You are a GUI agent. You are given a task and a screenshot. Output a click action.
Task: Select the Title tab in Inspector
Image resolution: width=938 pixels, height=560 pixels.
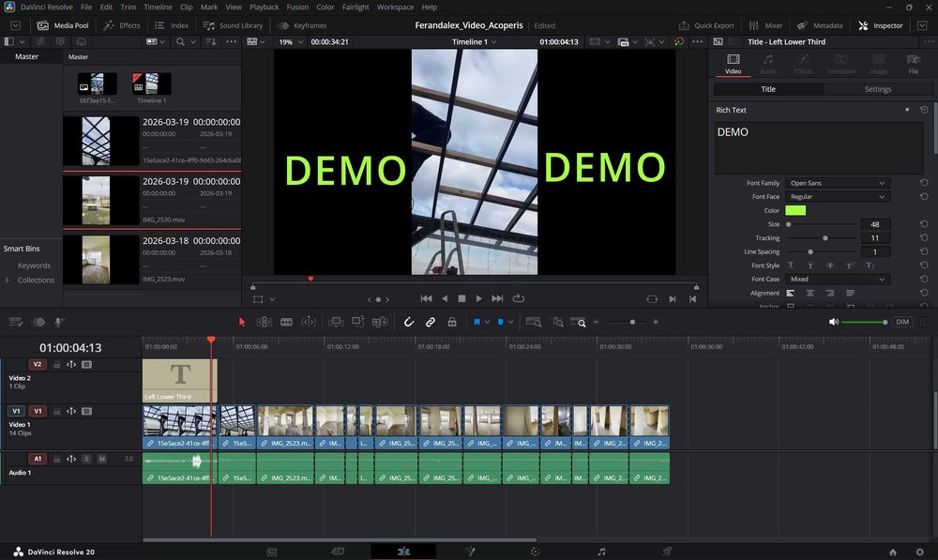(768, 89)
